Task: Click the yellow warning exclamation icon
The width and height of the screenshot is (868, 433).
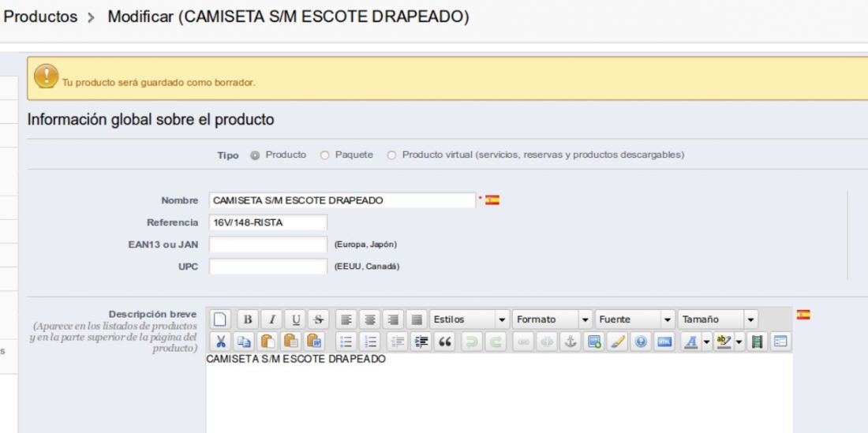Action: pos(46,77)
